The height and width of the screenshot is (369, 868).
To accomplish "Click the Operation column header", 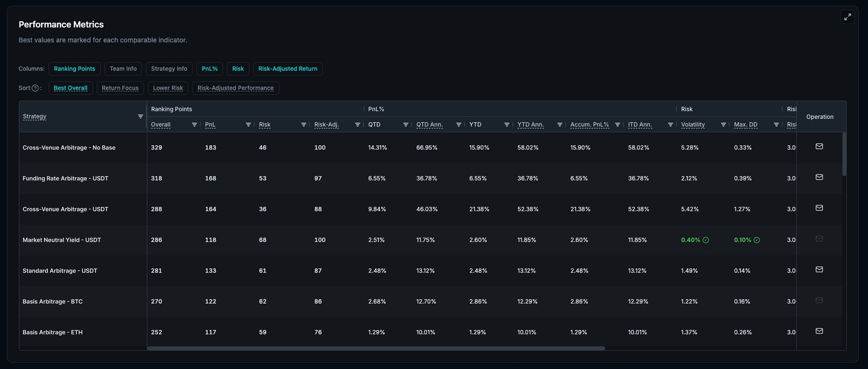I will point(820,116).
